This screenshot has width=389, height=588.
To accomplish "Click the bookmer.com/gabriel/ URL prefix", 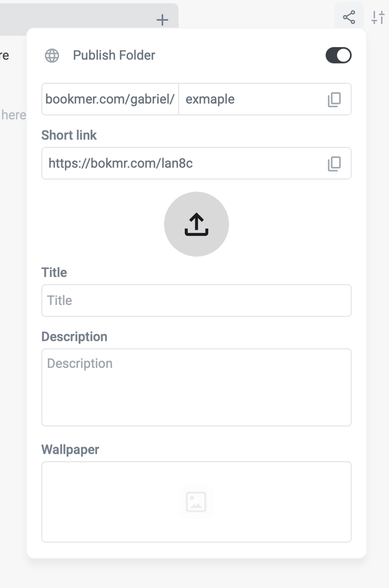I will click(x=110, y=99).
